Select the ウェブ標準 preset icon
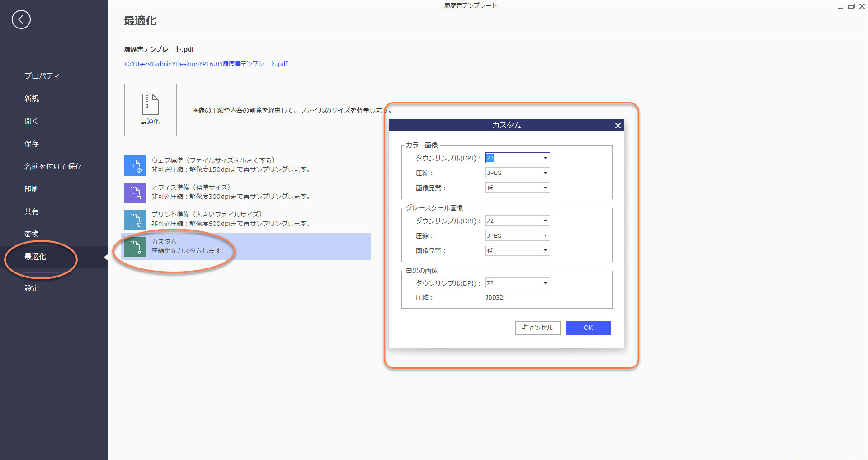The width and height of the screenshot is (868, 460). 135,165
